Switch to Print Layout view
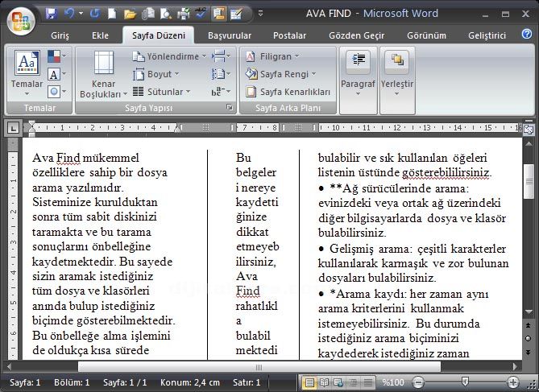Image resolution: width=539 pixels, height=392 pixels. [309, 382]
